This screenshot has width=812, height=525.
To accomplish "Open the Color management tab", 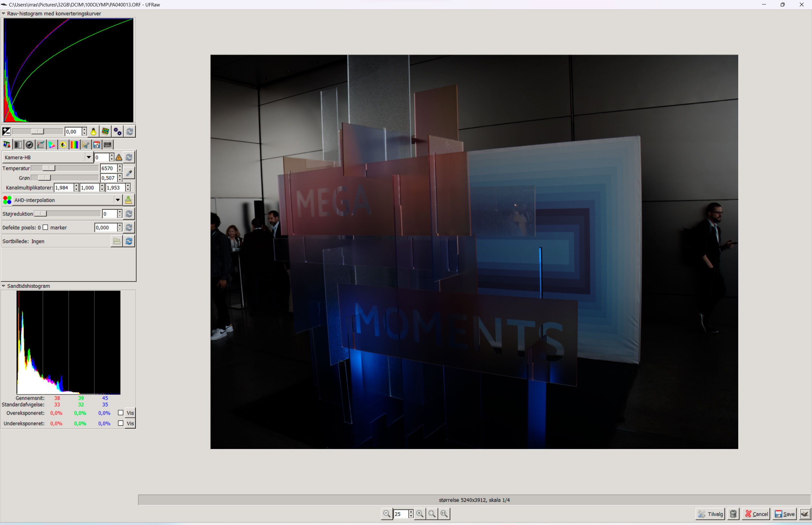I will click(52, 144).
